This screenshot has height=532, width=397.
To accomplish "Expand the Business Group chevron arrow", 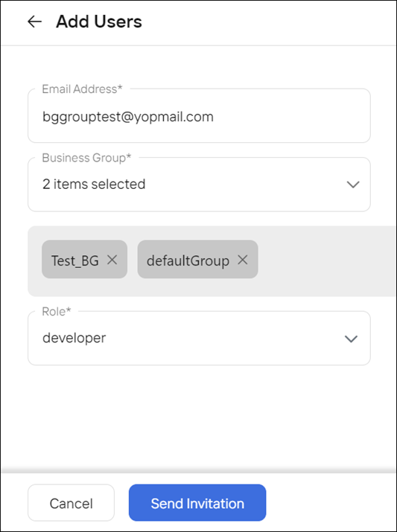I will click(x=353, y=185).
